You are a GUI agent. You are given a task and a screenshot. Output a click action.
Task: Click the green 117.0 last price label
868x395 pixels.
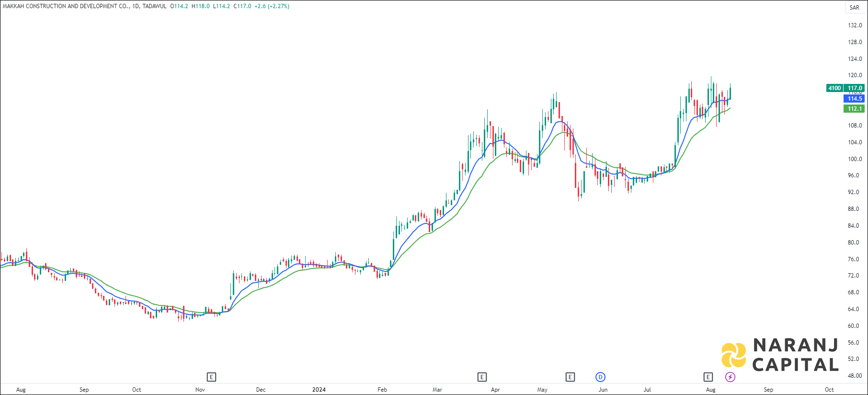click(855, 88)
